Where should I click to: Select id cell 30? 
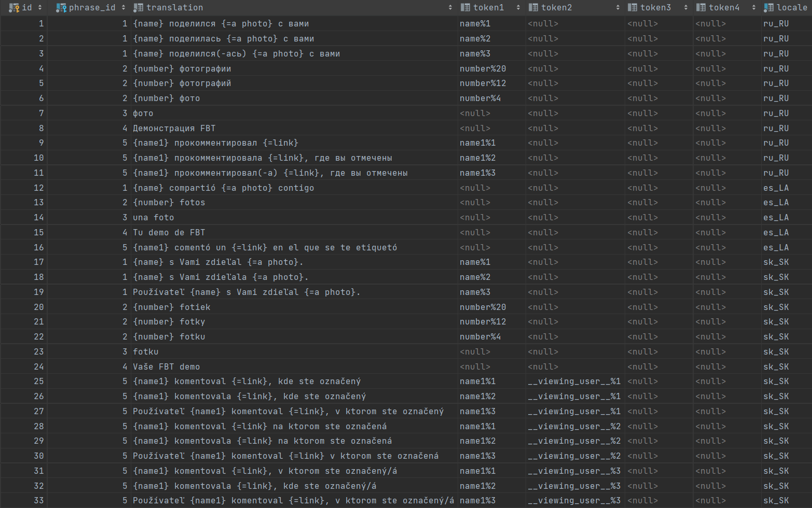[24, 456]
